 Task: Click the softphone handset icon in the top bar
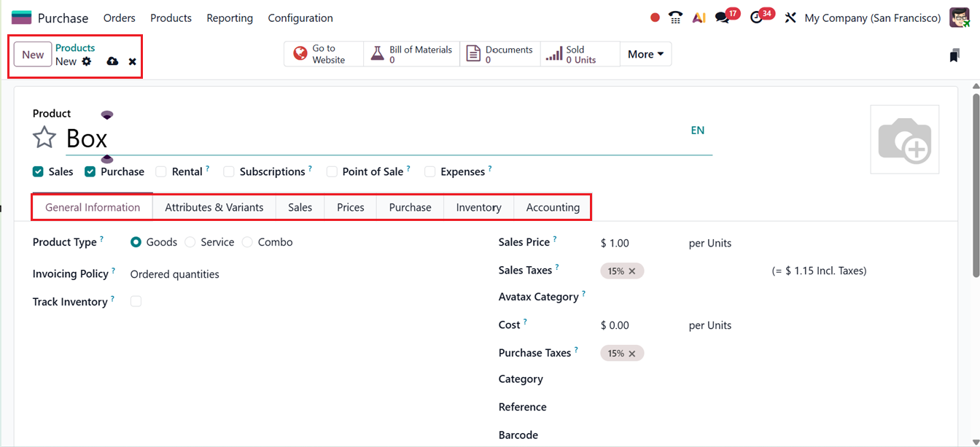click(675, 16)
